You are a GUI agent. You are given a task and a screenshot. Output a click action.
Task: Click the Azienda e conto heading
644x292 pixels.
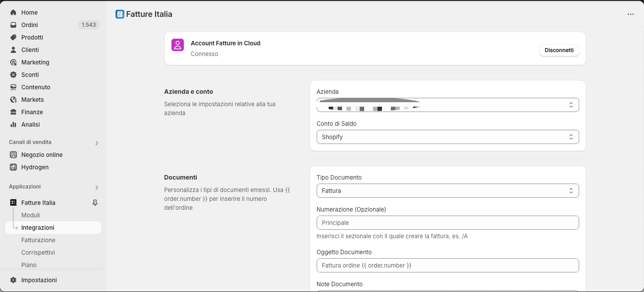[x=189, y=92]
